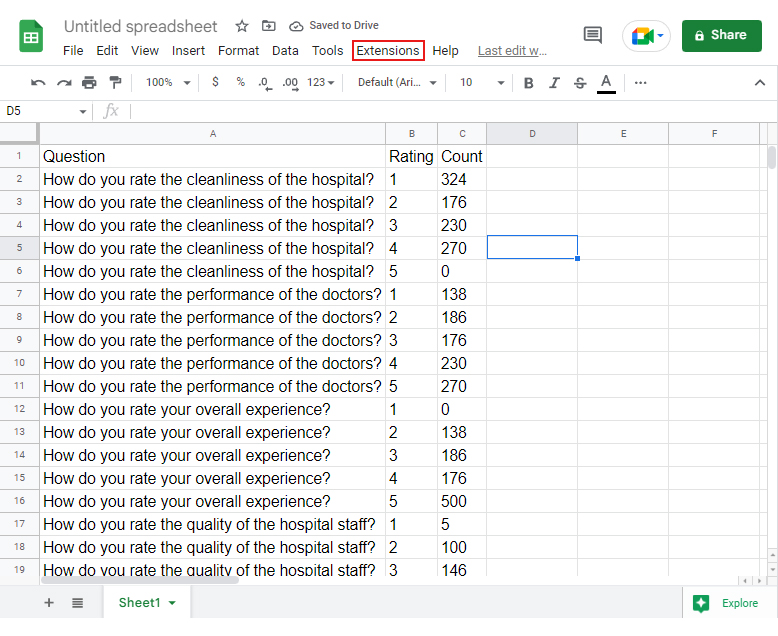Viewport: 778px width, 636px height.
Task: Star the Untitled spreadsheet
Action: coord(242,26)
